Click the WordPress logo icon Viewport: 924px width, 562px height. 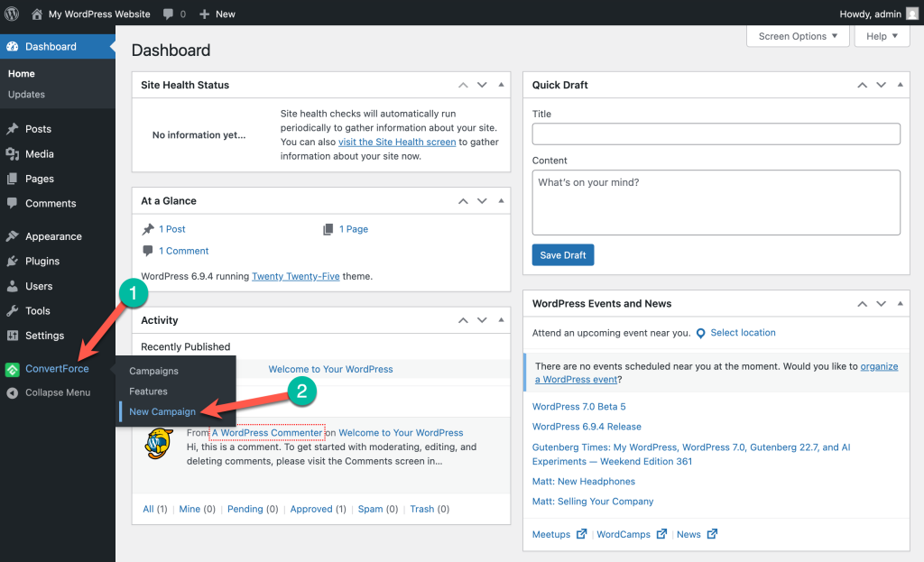point(12,14)
